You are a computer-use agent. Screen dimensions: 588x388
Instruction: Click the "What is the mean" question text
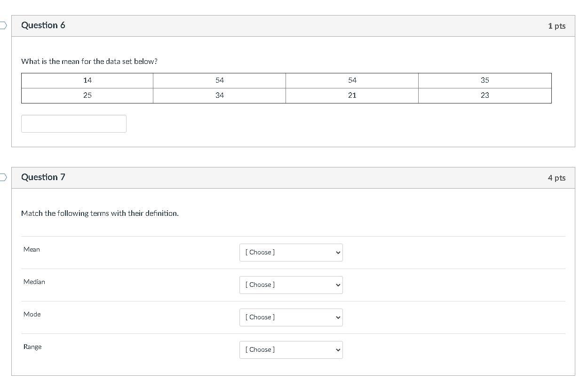point(89,62)
